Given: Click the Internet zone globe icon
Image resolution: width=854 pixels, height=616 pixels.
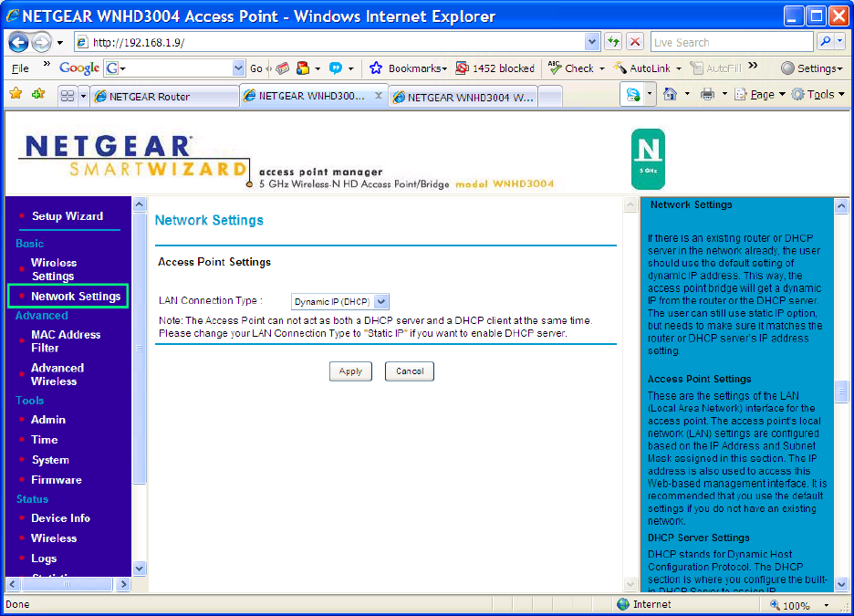Looking at the screenshot, I should click(623, 604).
